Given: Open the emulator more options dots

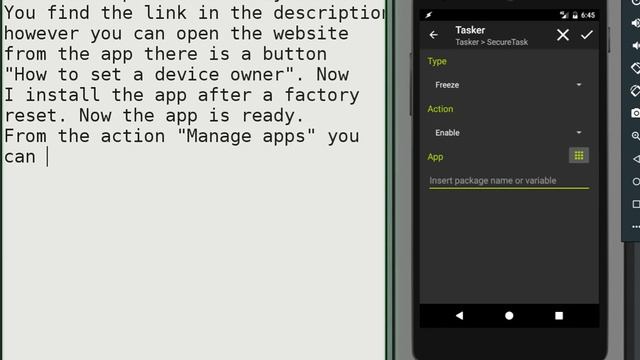Looking at the screenshot, I should click(x=636, y=227).
